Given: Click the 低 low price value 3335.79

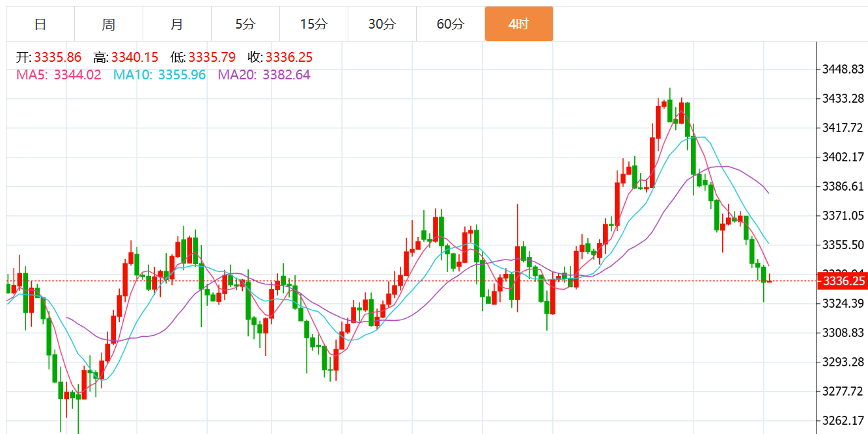Looking at the screenshot, I should tap(212, 57).
